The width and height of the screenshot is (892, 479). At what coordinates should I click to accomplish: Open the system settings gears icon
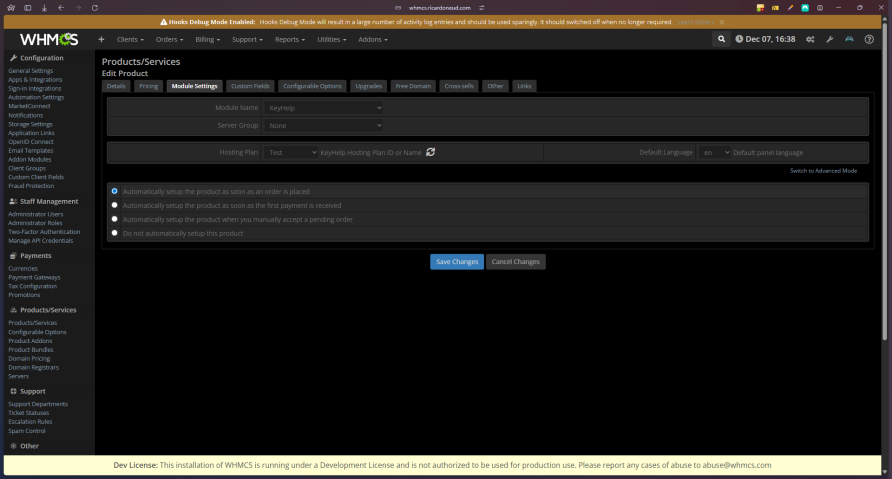(x=810, y=39)
